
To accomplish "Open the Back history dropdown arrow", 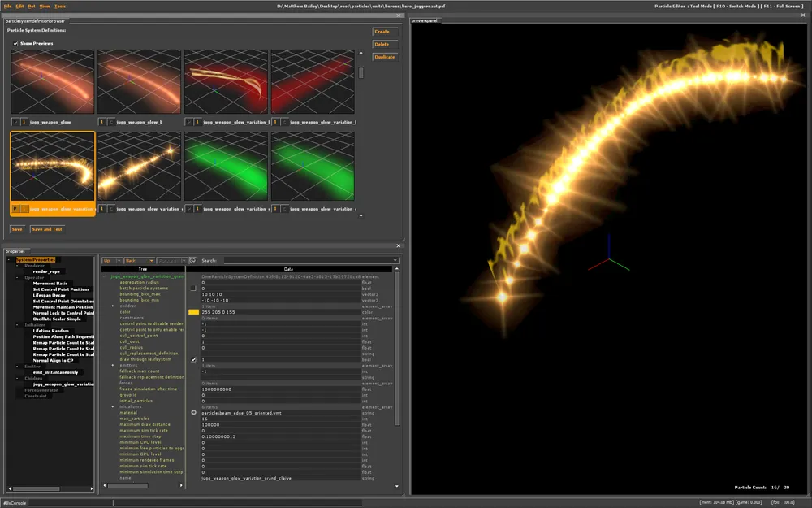I will click(x=151, y=261).
